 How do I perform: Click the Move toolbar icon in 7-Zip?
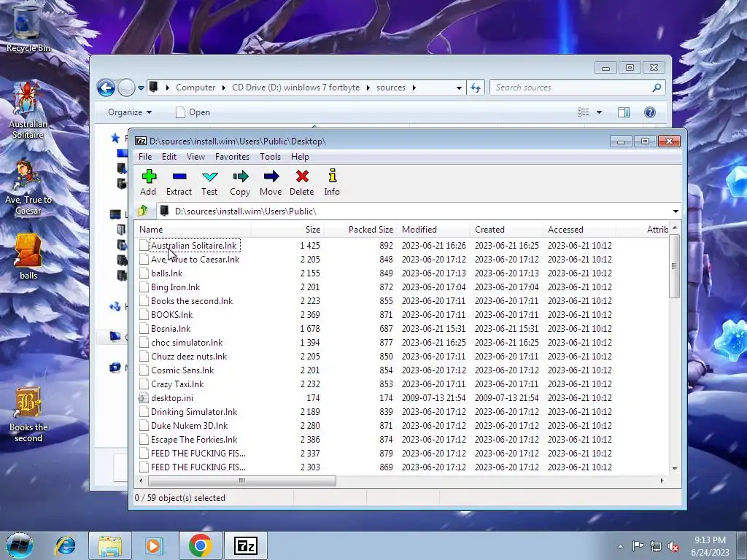(271, 182)
